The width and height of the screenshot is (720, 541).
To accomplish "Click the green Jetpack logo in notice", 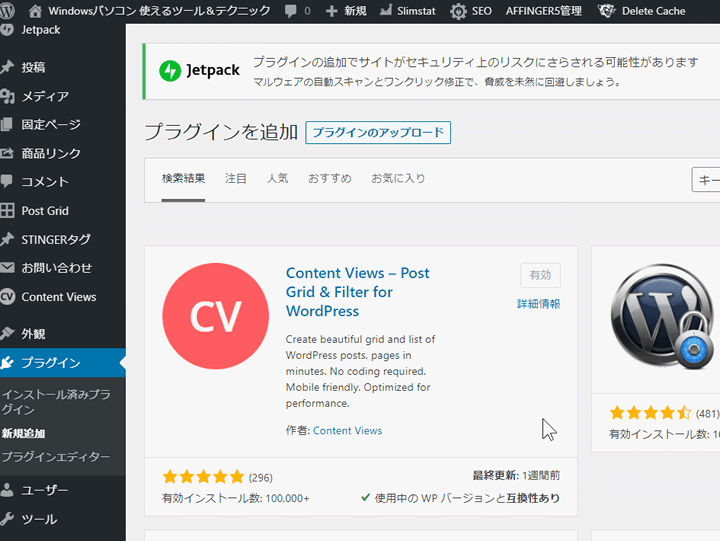I will point(170,71).
